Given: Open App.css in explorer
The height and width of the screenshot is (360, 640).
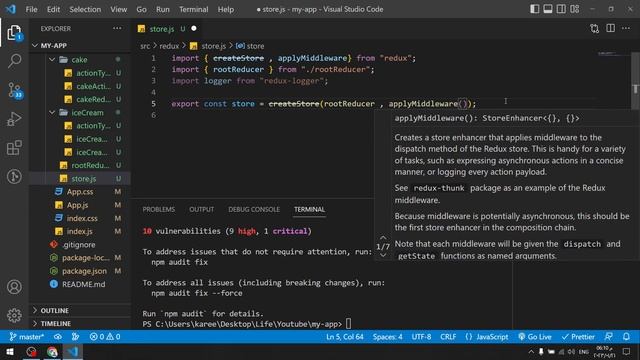Looking at the screenshot, I should [80, 191].
